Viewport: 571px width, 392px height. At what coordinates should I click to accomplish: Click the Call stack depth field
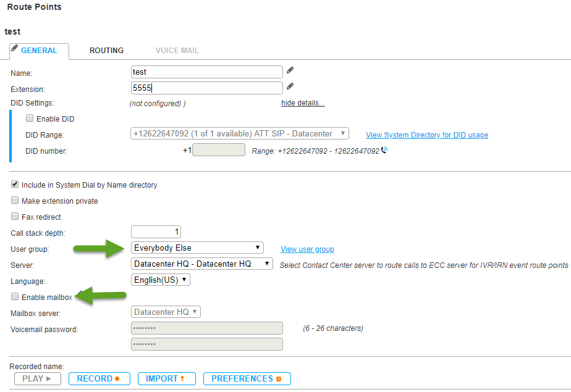(x=156, y=231)
